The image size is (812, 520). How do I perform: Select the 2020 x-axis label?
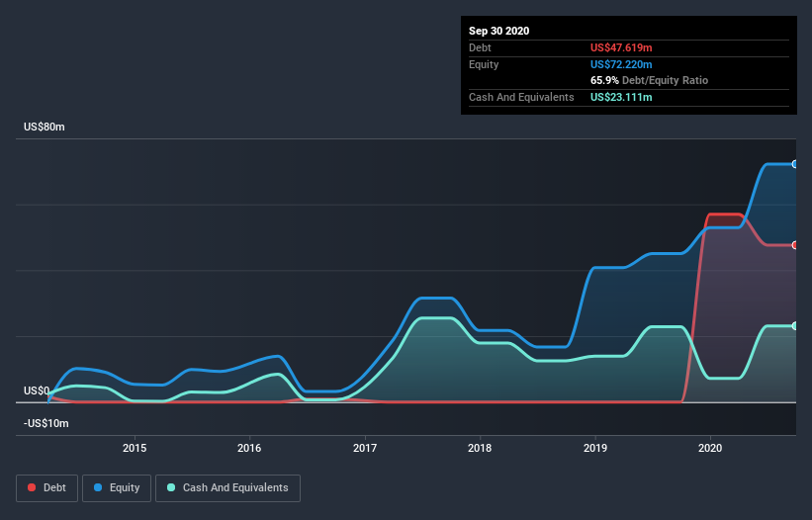tap(710, 448)
